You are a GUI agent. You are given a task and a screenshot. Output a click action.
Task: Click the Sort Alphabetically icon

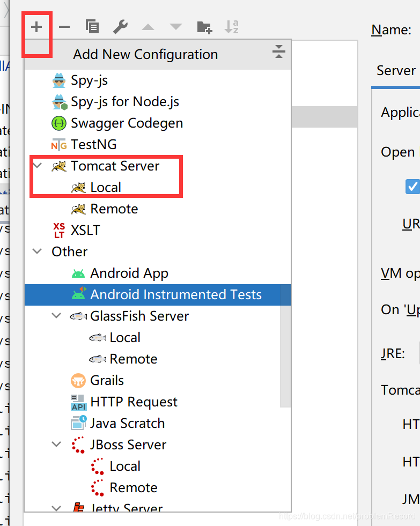pos(232,27)
